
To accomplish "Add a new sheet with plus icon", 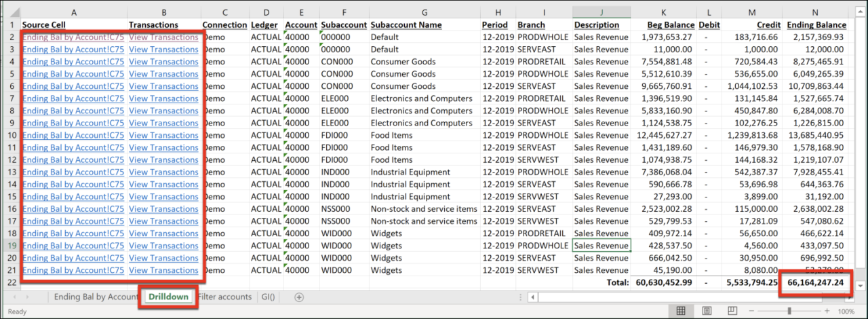I will click(x=299, y=297).
